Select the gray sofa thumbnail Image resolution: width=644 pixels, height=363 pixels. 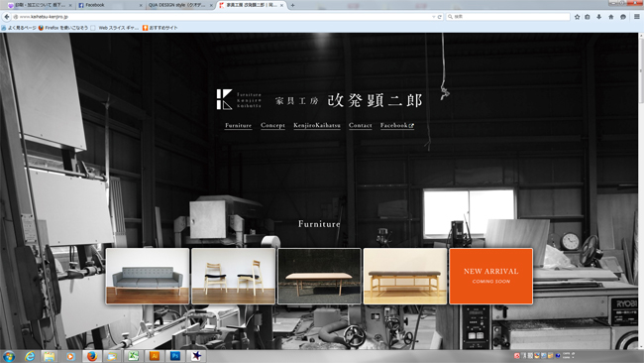148,276
